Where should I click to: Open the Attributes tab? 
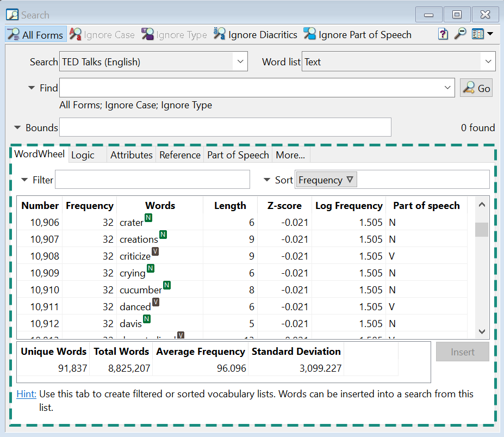coord(131,155)
